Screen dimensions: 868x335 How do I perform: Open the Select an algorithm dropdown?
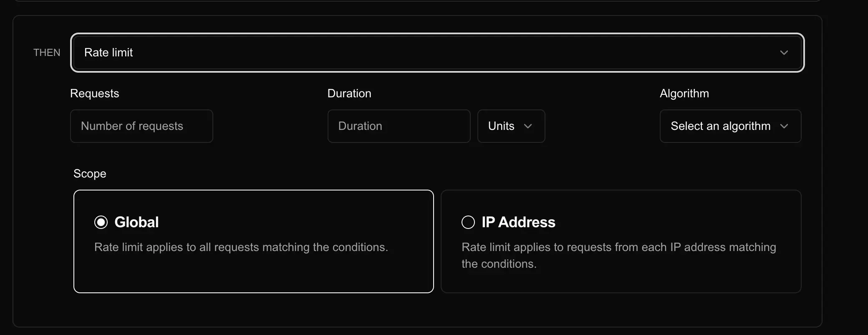pos(730,126)
